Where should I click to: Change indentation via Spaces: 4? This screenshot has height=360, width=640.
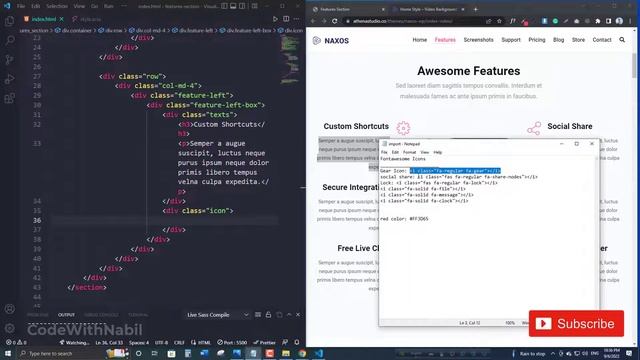139,342
